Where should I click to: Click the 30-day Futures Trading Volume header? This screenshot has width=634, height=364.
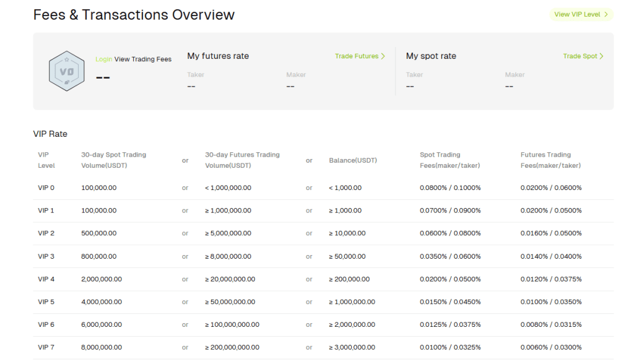click(242, 160)
